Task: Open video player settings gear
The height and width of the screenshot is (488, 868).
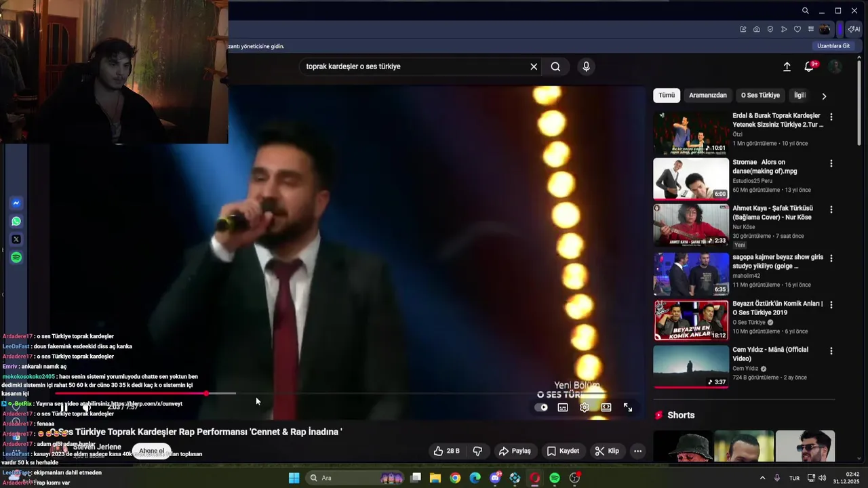Action: tap(585, 407)
